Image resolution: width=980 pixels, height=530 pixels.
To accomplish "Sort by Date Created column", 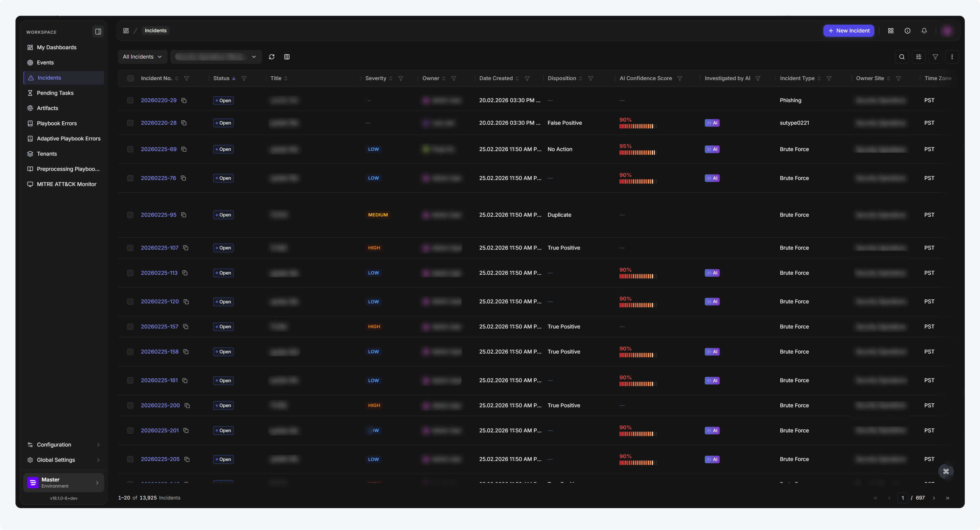I will [x=517, y=78].
